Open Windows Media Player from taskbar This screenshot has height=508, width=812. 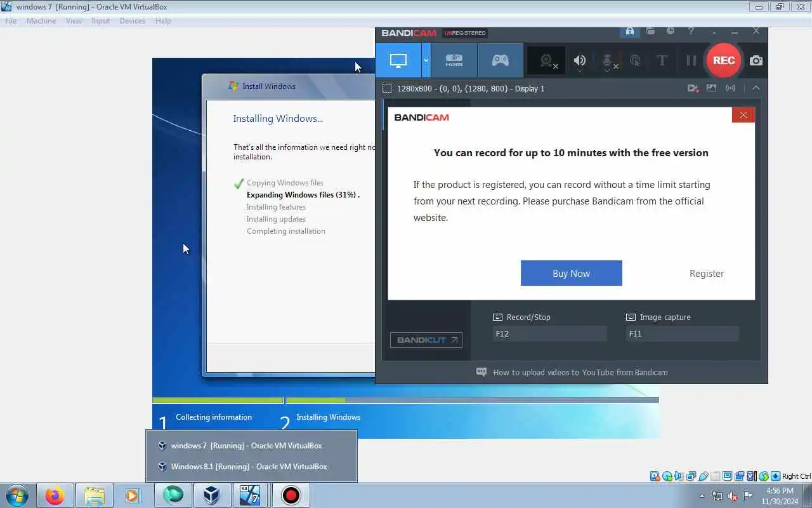click(x=132, y=495)
